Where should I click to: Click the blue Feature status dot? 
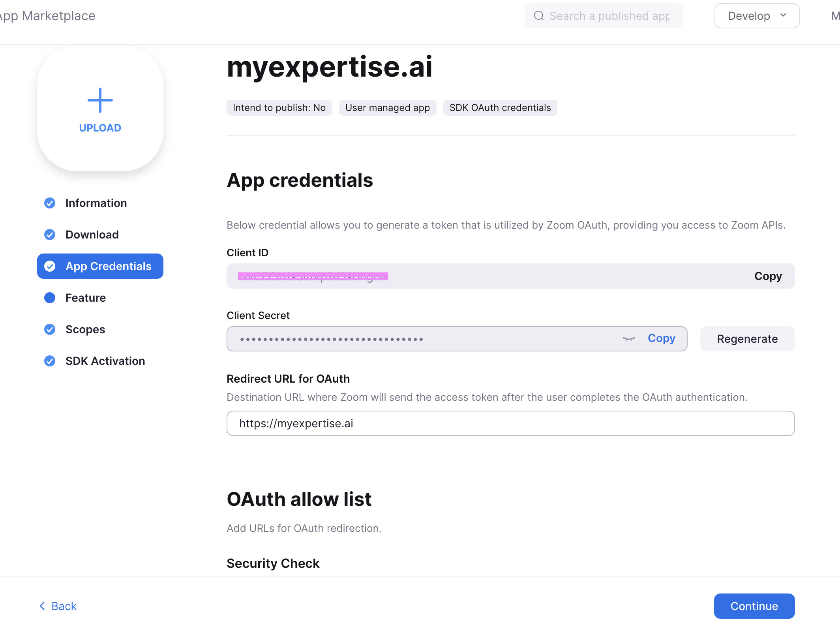pyautogui.click(x=50, y=298)
